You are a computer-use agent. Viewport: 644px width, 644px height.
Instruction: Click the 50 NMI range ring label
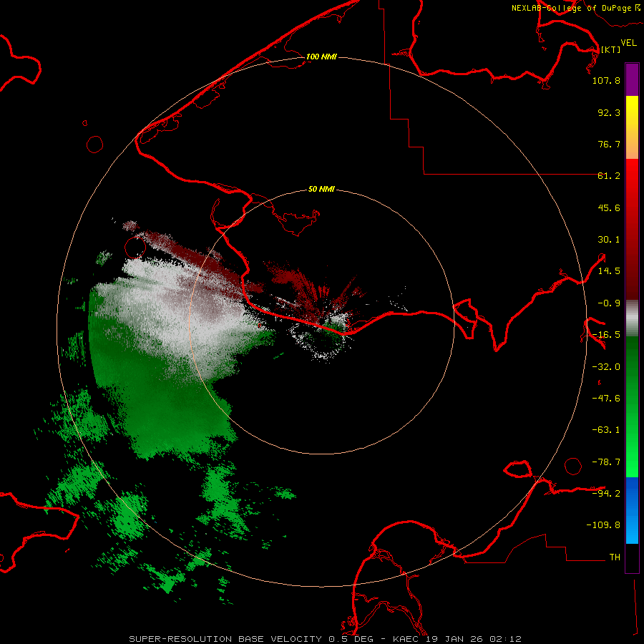[321, 189]
